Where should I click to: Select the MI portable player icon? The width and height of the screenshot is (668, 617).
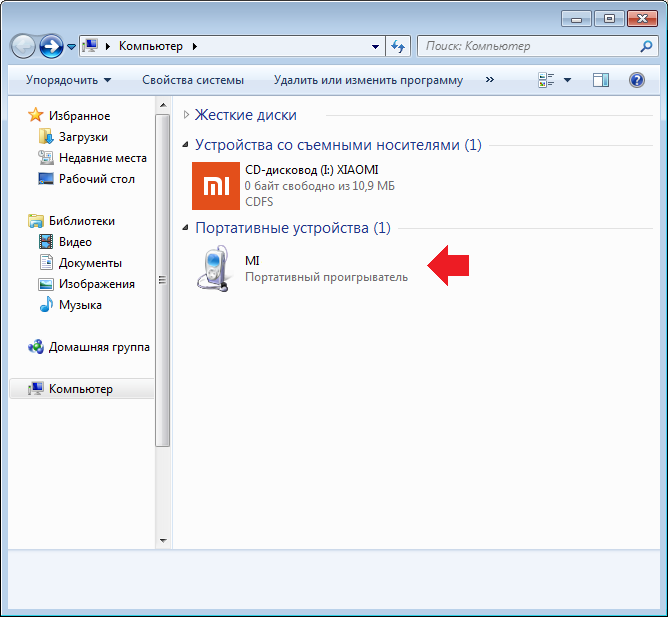[x=215, y=268]
